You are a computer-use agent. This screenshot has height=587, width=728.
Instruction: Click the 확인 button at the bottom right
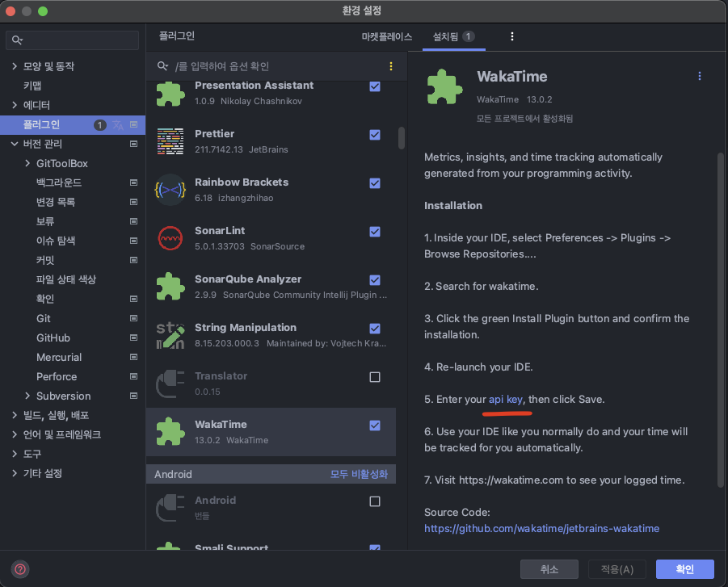point(685,569)
